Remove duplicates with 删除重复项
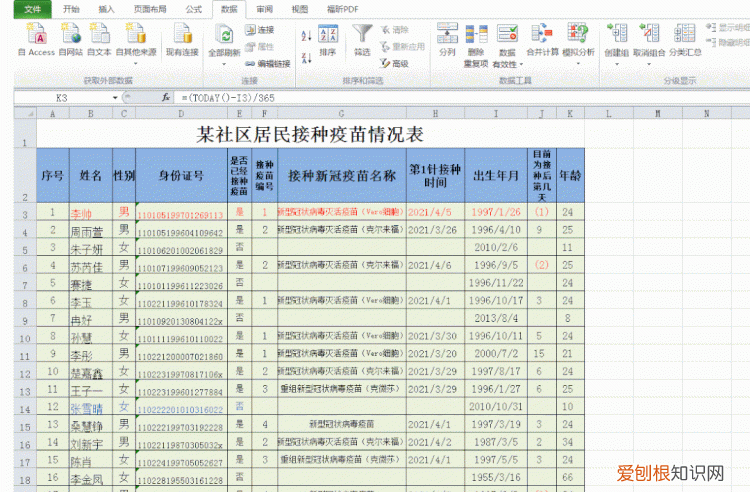Screen dimensions: 750x492 476,45
